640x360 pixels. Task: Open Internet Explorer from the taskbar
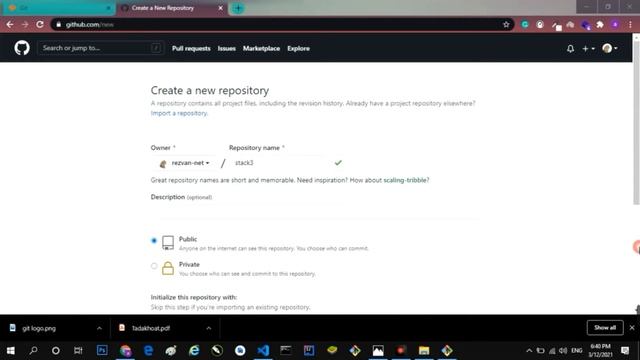pos(194,350)
